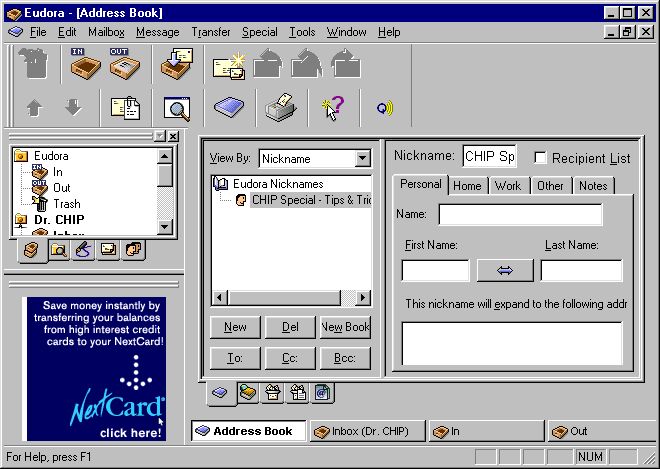
Task: Click the Delete message trash toolbar icon
Action: click(x=35, y=64)
